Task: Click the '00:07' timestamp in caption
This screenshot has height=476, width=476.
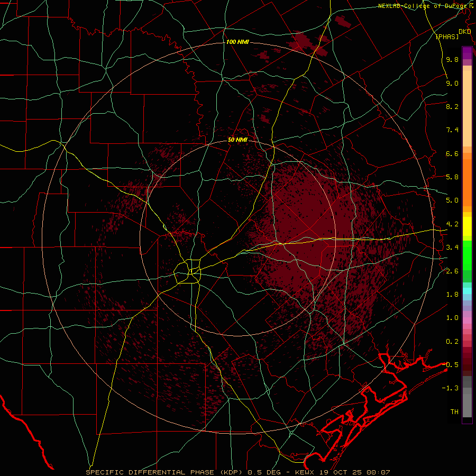Action: click(x=379, y=472)
